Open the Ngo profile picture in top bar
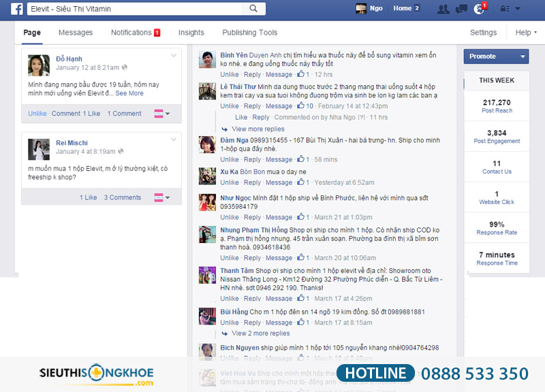 click(361, 9)
